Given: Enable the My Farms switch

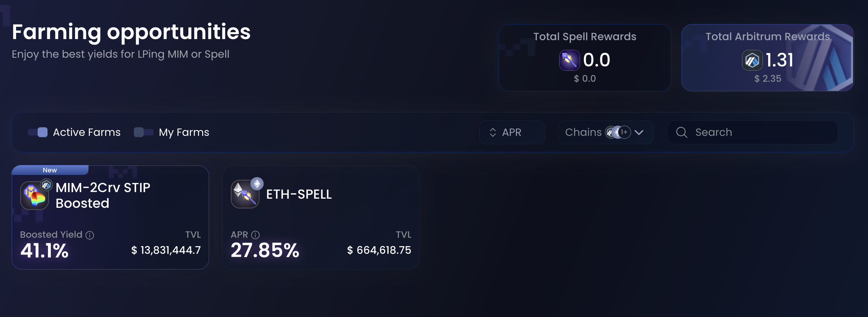Looking at the screenshot, I should [x=143, y=132].
